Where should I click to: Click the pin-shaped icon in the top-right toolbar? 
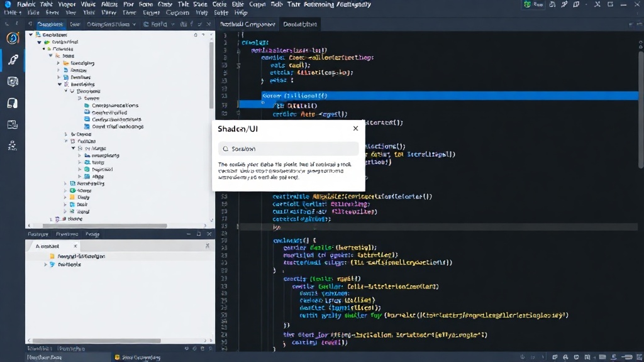(x=564, y=4)
